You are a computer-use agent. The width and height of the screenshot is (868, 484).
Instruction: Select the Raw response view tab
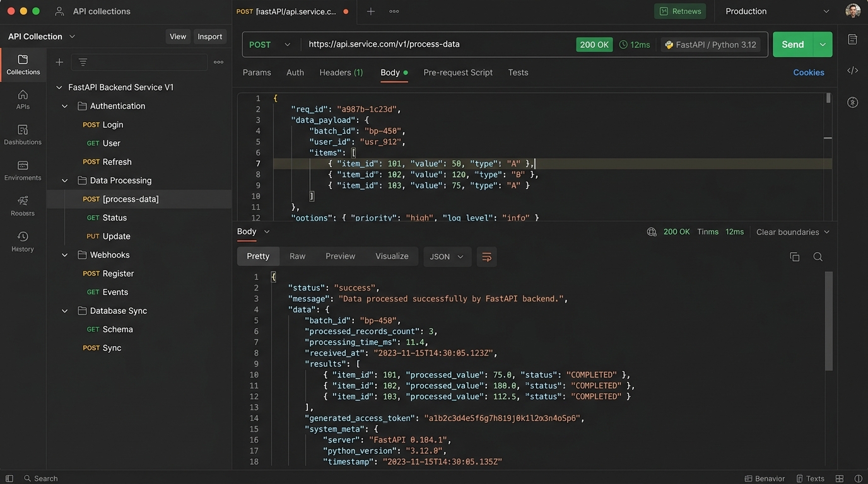(297, 256)
